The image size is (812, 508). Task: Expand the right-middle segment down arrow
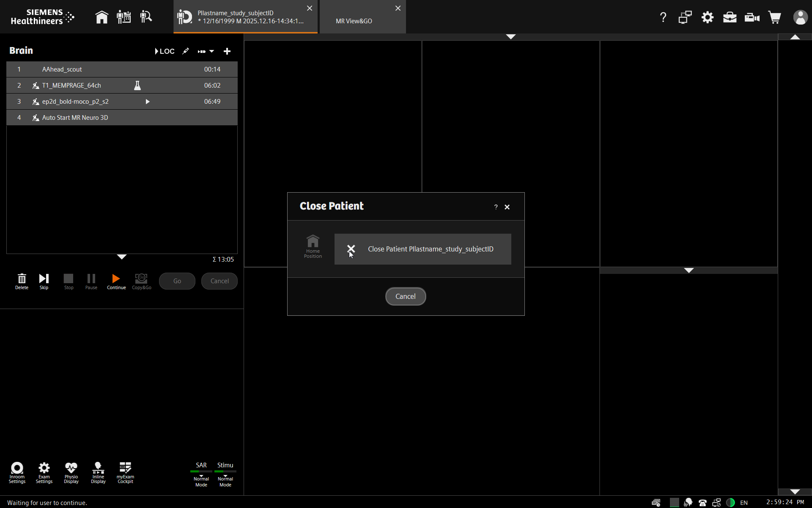click(689, 271)
